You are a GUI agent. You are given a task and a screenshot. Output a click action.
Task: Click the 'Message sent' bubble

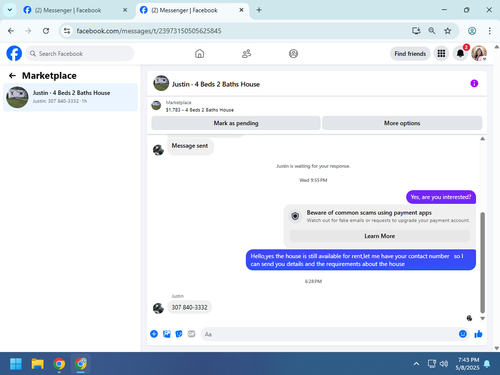[190, 146]
